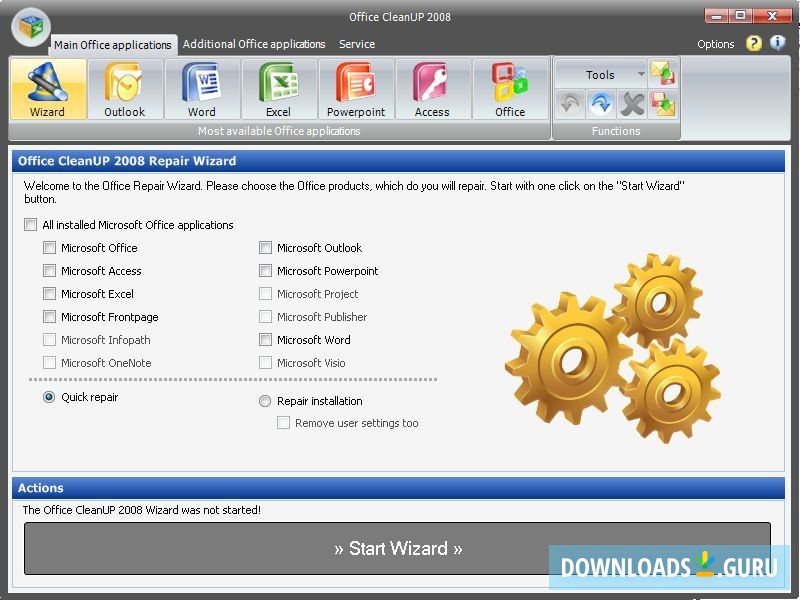Image resolution: width=800 pixels, height=600 pixels.
Task: Enable the Microsoft Office checkbox
Action: coord(49,248)
